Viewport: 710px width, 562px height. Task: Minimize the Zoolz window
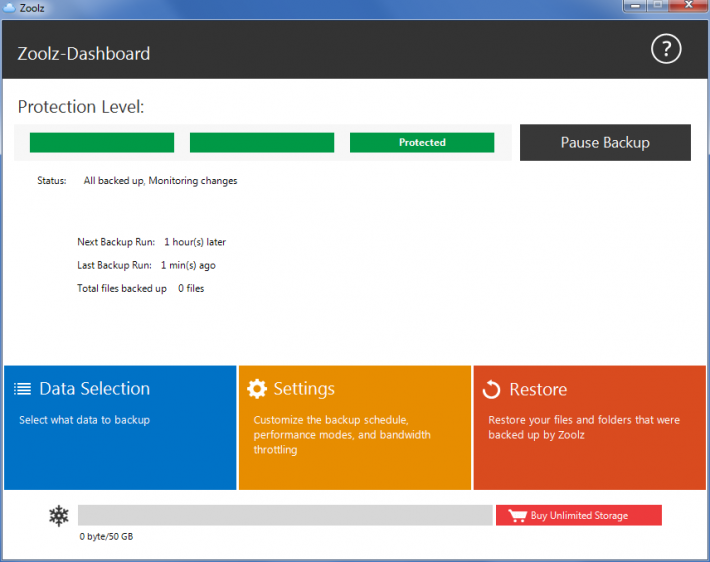pyautogui.click(x=635, y=6)
